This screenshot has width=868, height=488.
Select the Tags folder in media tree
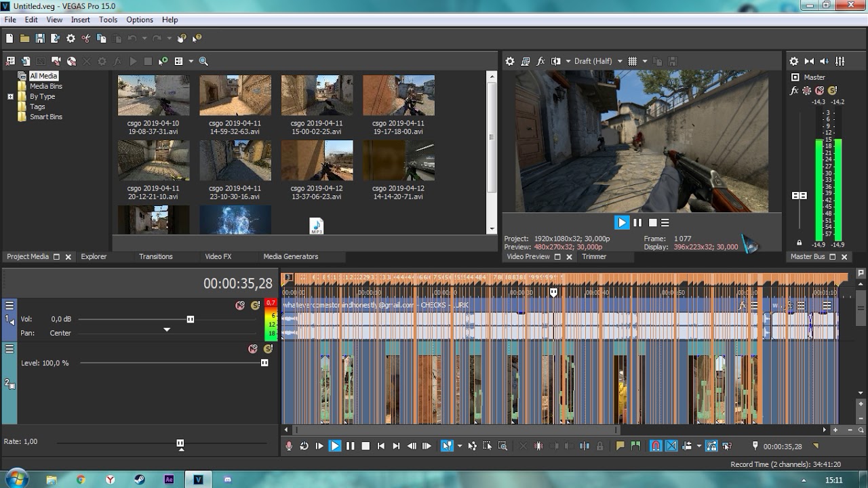pyautogui.click(x=37, y=106)
